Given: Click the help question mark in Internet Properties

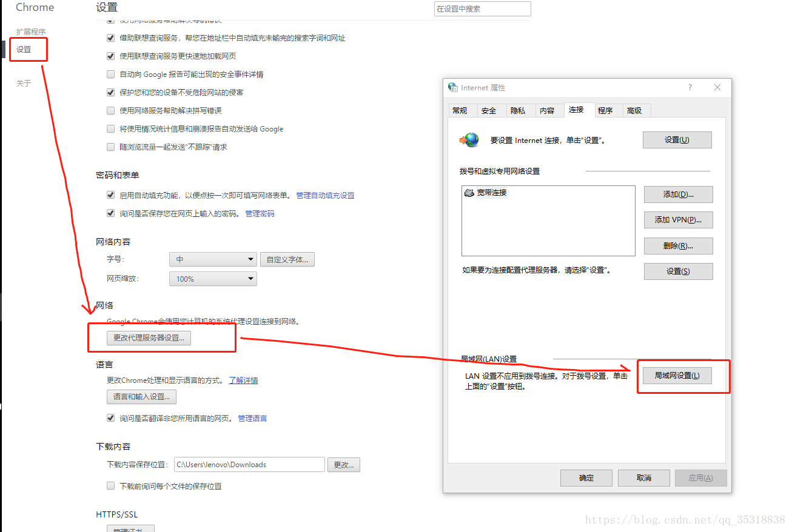Looking at the screenshot, I should pyautogui.click(x=690, y=87).
